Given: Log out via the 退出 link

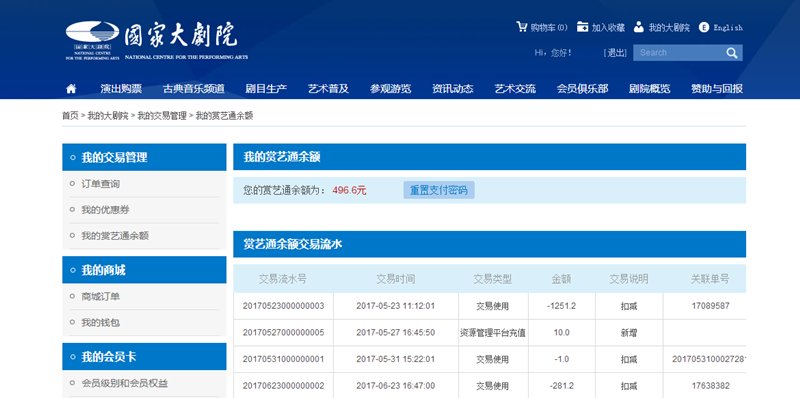Looking at the screenshot, I should pyautogui.click(x=615, y=53).
